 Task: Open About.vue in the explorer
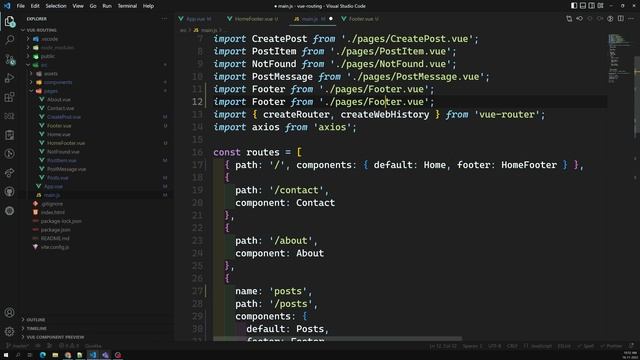pyautogui.click(x=58, y=100)
